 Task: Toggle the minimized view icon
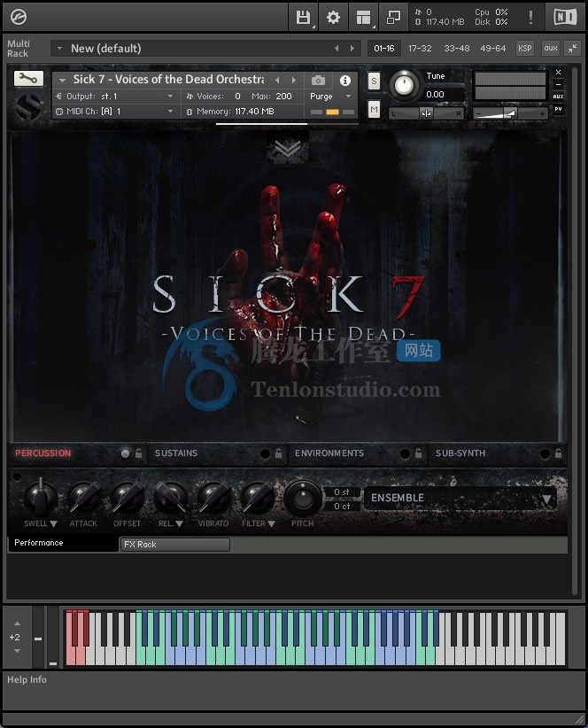pos(393,17)
